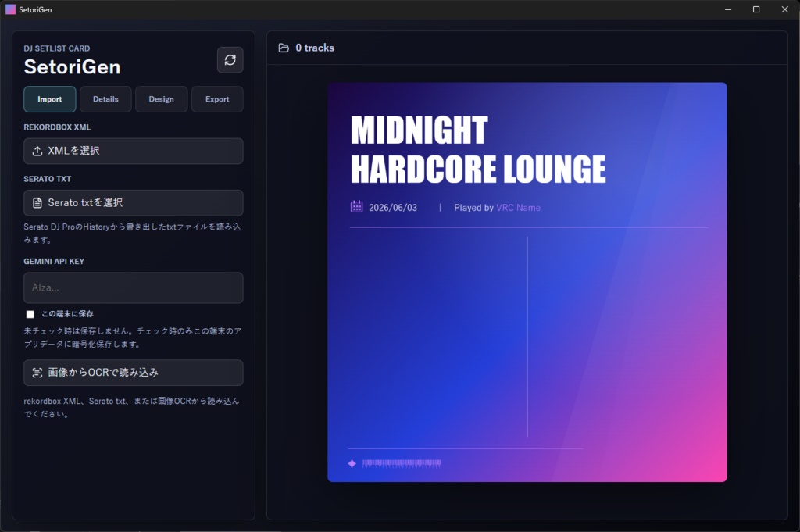Click the XMLを選択 button
This screenshot has width=800, height=532.
[x=133, y=151]
